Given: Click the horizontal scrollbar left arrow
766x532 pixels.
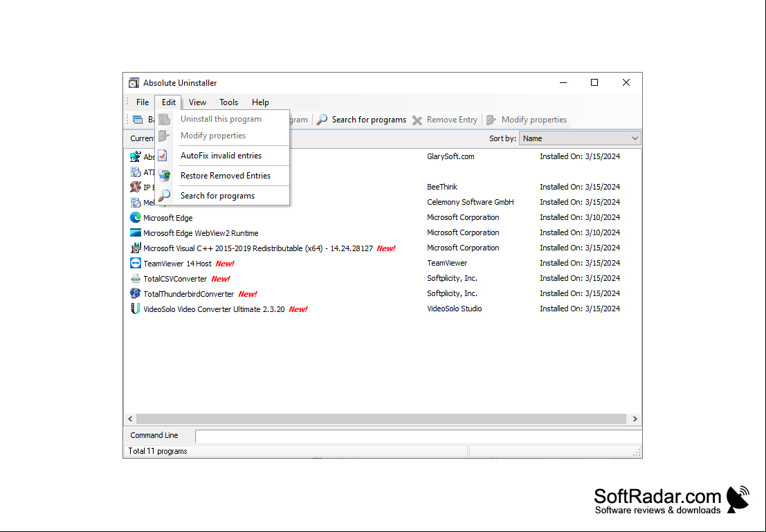Looking at the screenshot, I should click(131, 419).
